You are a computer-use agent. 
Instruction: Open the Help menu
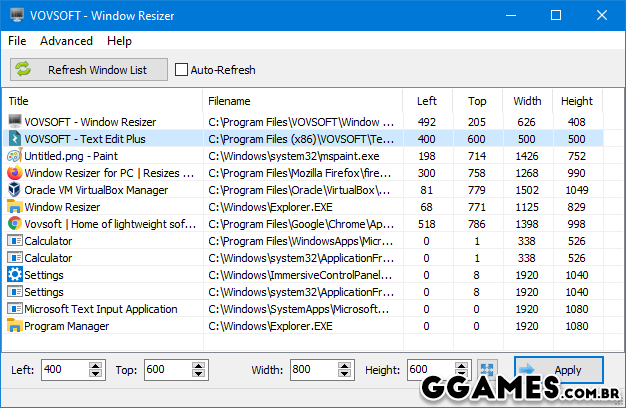119,41
